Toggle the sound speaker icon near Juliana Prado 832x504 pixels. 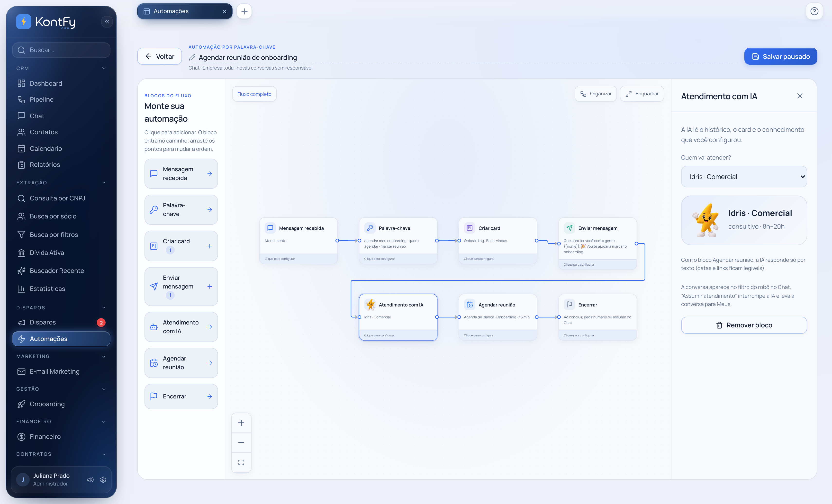[x=90, y=479]
